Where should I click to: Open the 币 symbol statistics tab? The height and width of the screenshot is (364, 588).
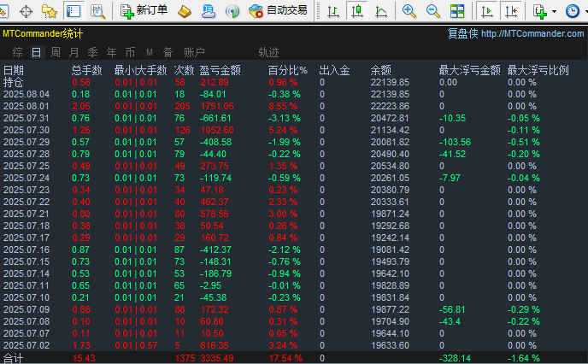pyautogui.click(x=130, y=52)
